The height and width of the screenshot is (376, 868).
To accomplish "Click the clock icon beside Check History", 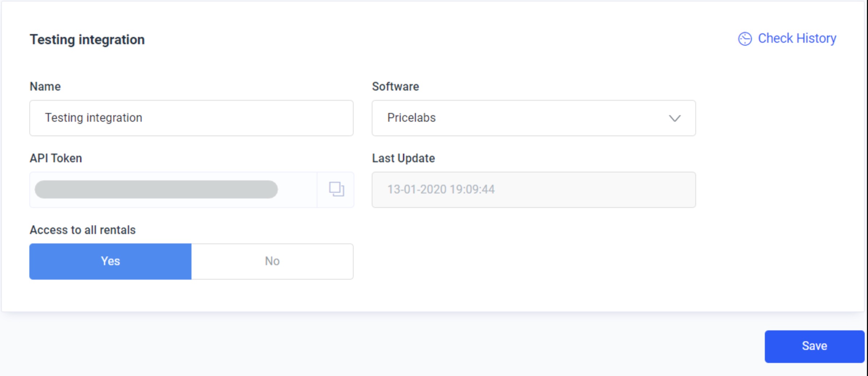I will 745,39.
